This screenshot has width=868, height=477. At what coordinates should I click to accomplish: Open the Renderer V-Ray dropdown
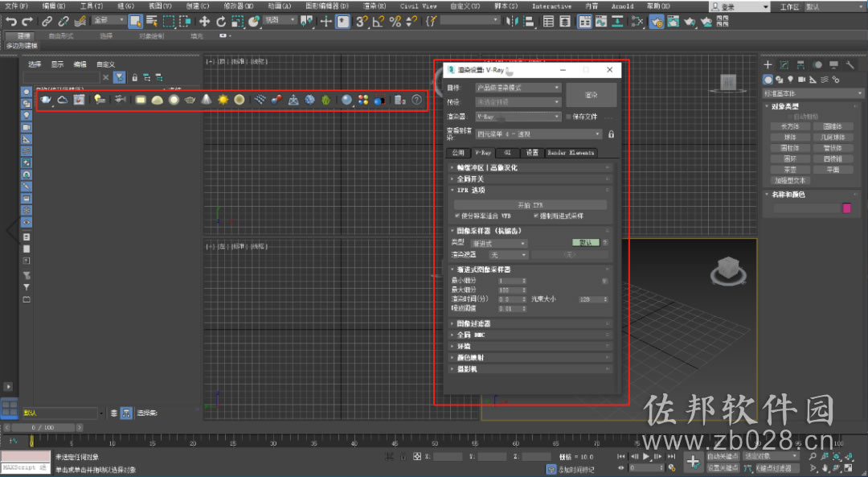point(518,117)
